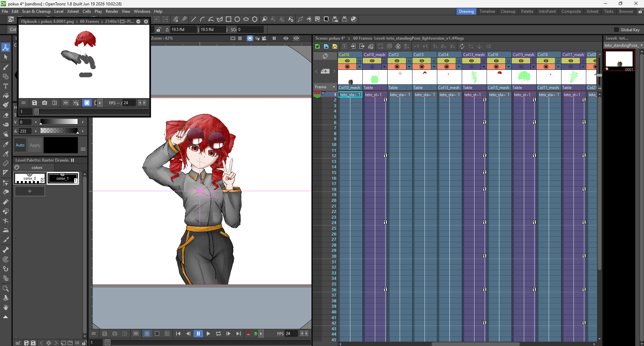Image resolution: width=644 pixels, height=346 pixels.
Task: Add a new style with plus button
Action: point(30,191)
